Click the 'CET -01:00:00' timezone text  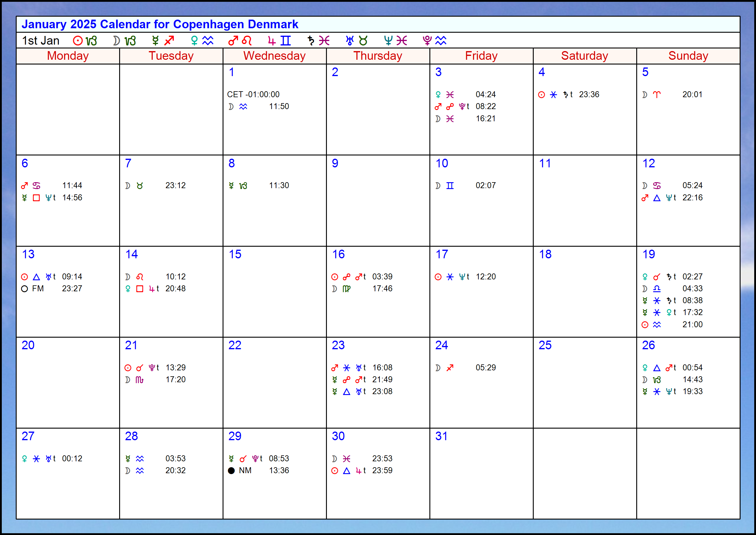[253, 95]
